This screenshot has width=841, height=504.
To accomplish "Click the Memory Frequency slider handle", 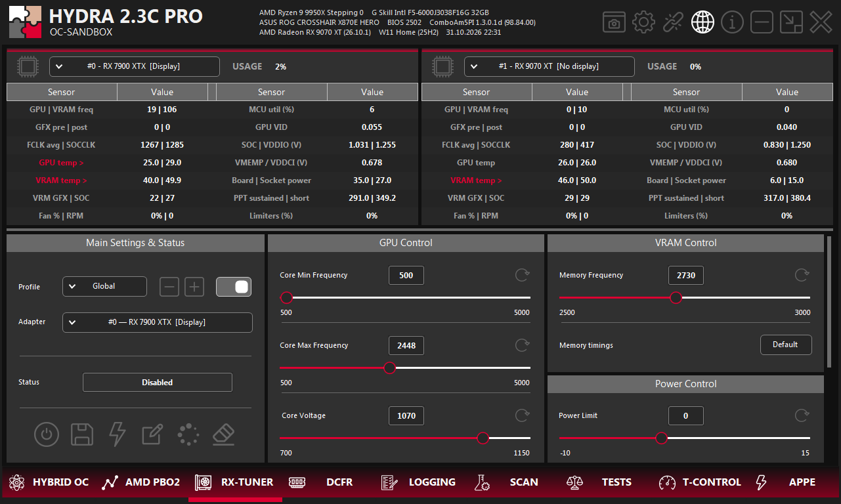I will click(676, 297).
